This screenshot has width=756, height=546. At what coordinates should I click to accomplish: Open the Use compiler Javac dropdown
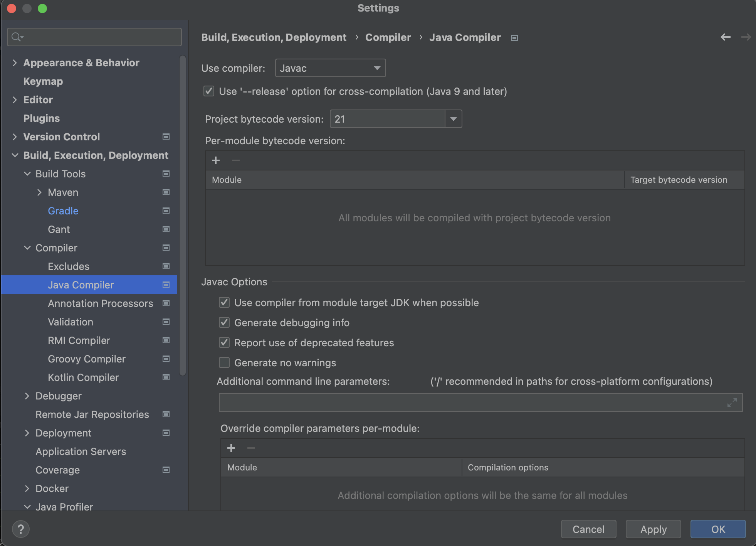[x=330, y=68]
